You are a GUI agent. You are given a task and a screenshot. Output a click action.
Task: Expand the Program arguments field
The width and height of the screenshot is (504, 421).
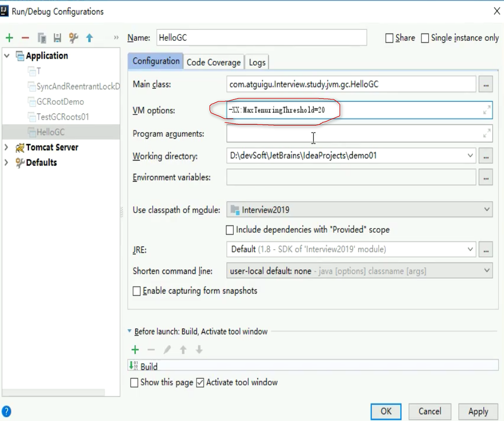tap(486, 133)
